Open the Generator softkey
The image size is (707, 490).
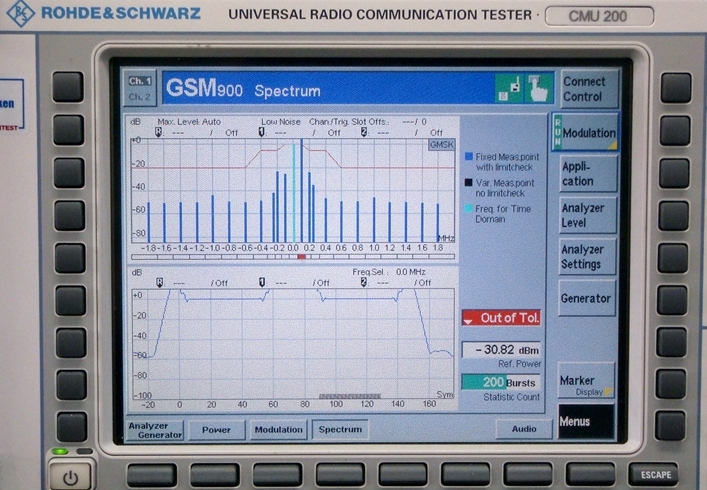[587, 298]
